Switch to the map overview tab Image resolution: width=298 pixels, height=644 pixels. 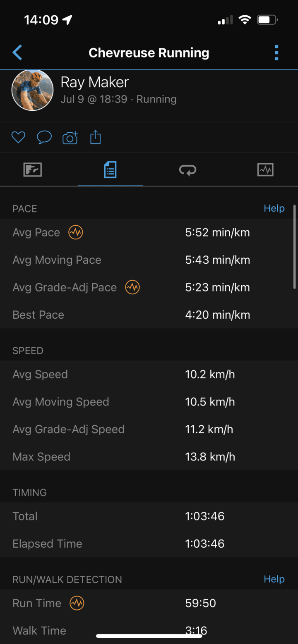(x=33, y=169)
